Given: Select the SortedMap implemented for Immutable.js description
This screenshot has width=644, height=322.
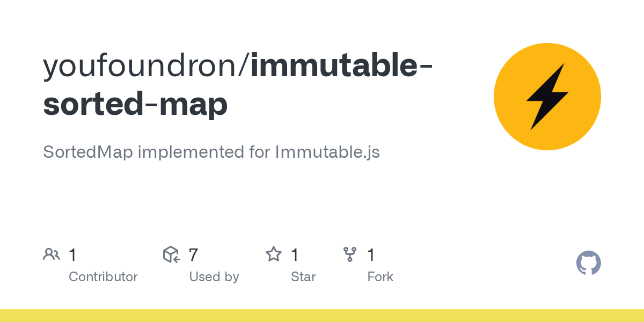Looking at the screenshot, I should click(211, 152).
